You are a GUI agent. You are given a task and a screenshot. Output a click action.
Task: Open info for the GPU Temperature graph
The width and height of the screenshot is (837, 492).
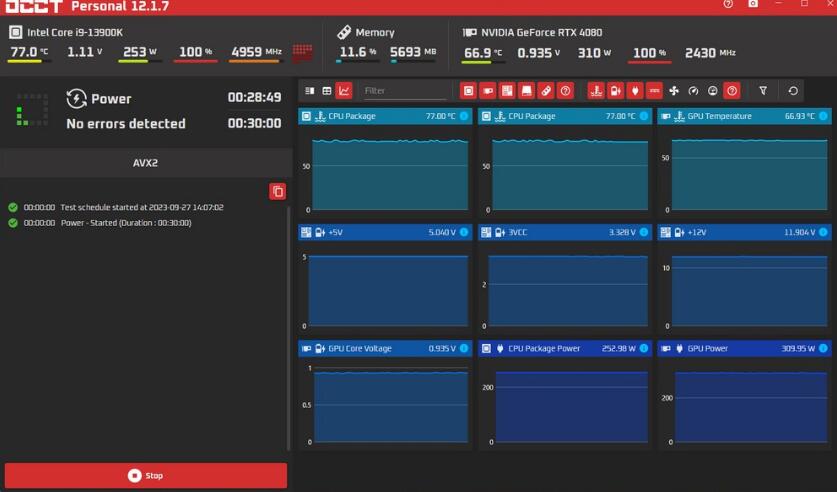[823, 116]
